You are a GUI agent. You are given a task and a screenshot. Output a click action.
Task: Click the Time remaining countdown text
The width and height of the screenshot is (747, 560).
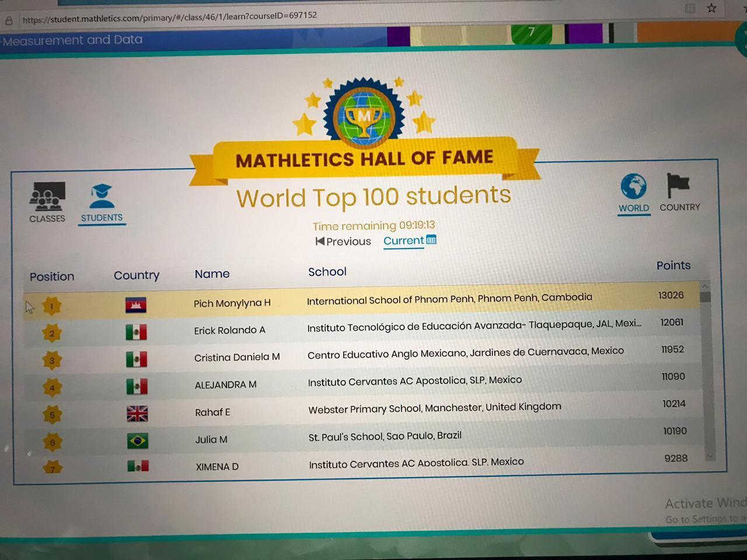[x=373, y=226]
